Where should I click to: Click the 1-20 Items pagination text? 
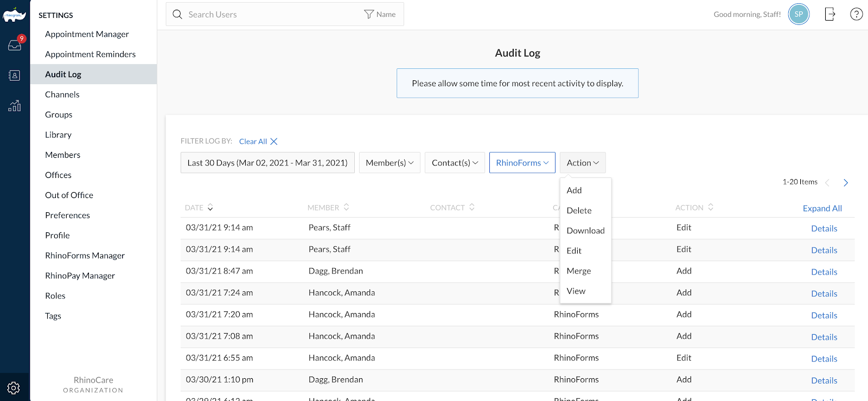[800, 182]
